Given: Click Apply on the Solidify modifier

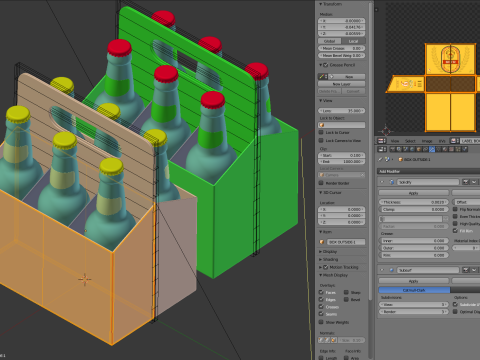Looking at the screenshot, I should (x=414, y=193).
